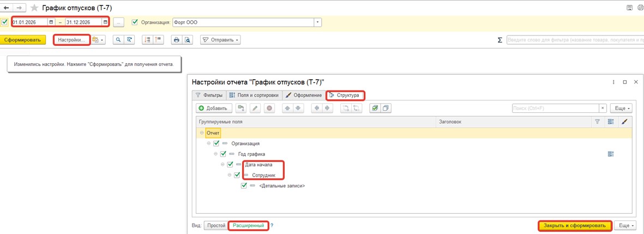
Task: Toggle the checkbox next to Год графика
Action: 223,154
